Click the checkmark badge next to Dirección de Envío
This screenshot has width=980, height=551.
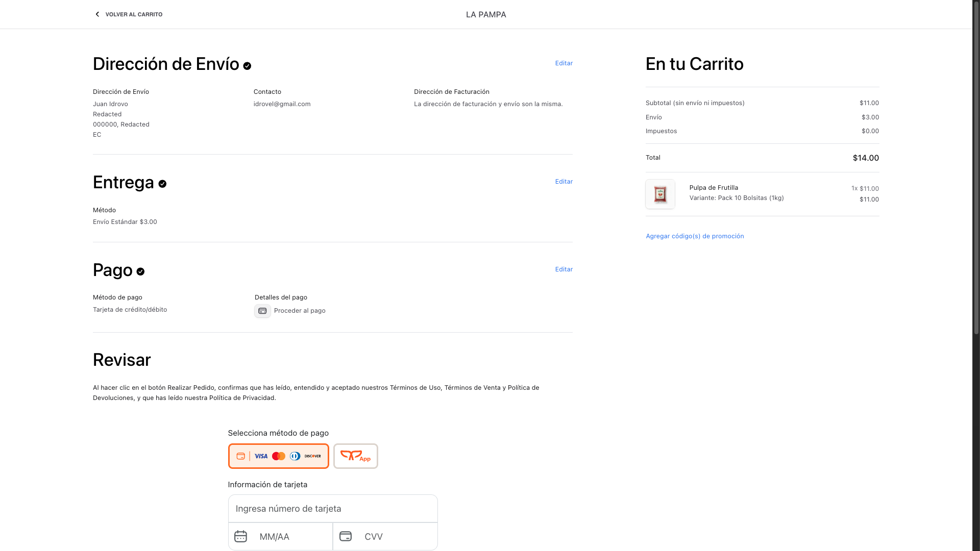click(x=248, y=65)
